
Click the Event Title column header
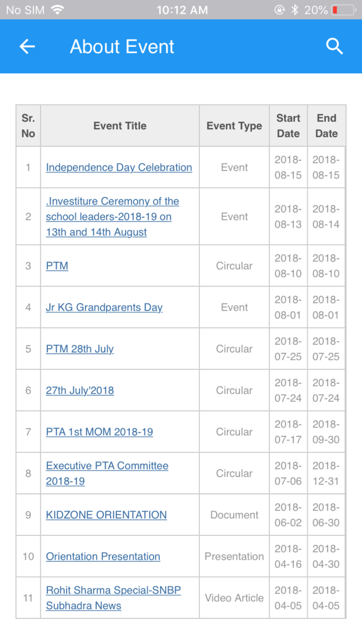120,126
